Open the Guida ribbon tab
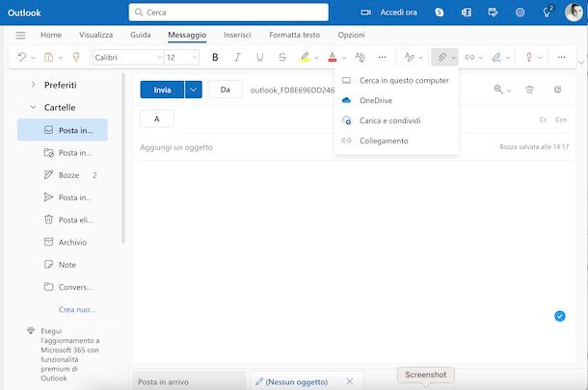Image resolution: width=588 pixels, height=390 pixels. (140, 35)
